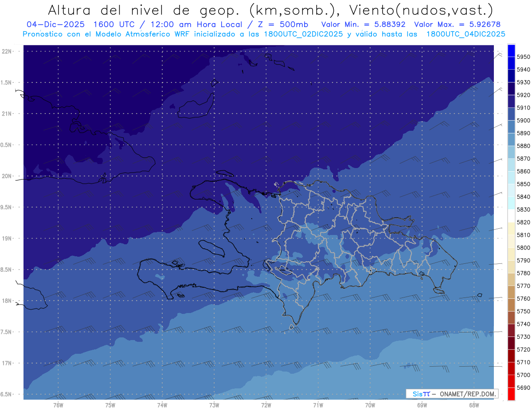The width and height of the screenshot is (532, 411).
Task: Click the '72W' longitude label
Action: (x=266, y=405)
